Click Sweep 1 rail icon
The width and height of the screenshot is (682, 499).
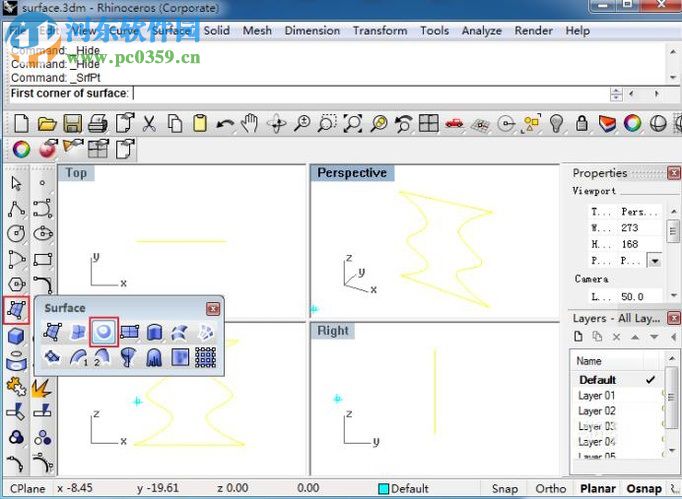tap(78, 358)
